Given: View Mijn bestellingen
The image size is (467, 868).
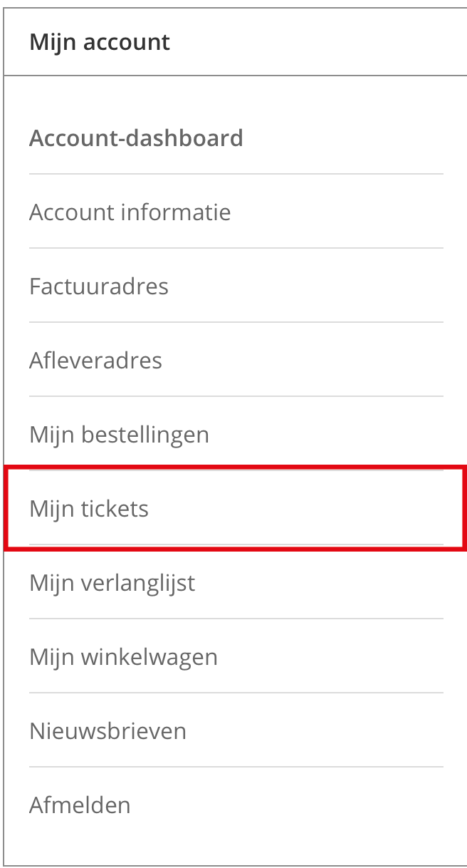Looking at the screenshot, I should (119, 434).
